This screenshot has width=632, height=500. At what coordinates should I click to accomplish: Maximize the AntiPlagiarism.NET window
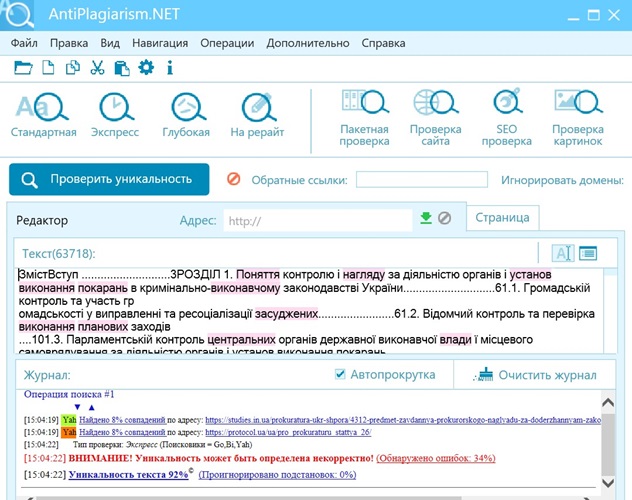(593, 15)
